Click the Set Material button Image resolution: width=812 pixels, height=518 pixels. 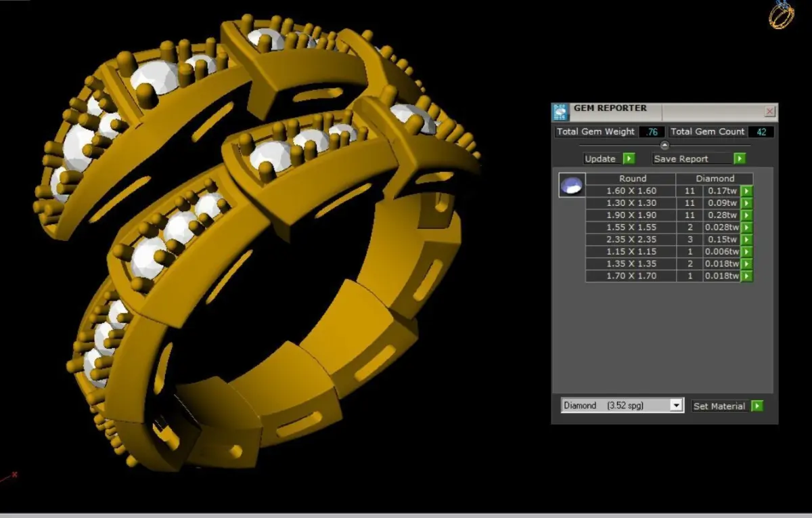pyautogui.click(x=720, y=406)
